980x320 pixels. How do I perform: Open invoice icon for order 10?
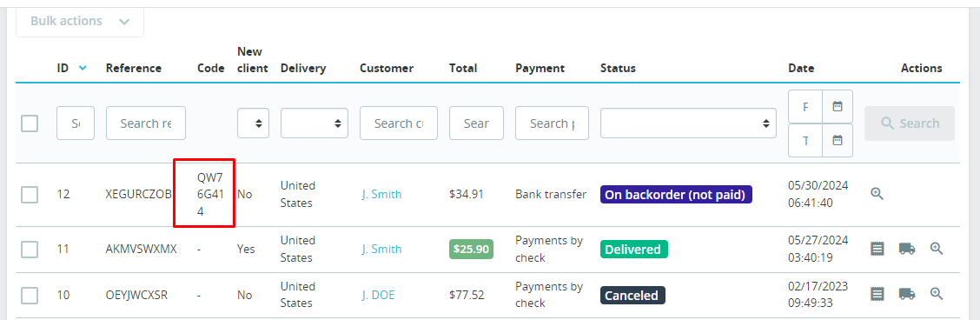(x=877, y=294)
